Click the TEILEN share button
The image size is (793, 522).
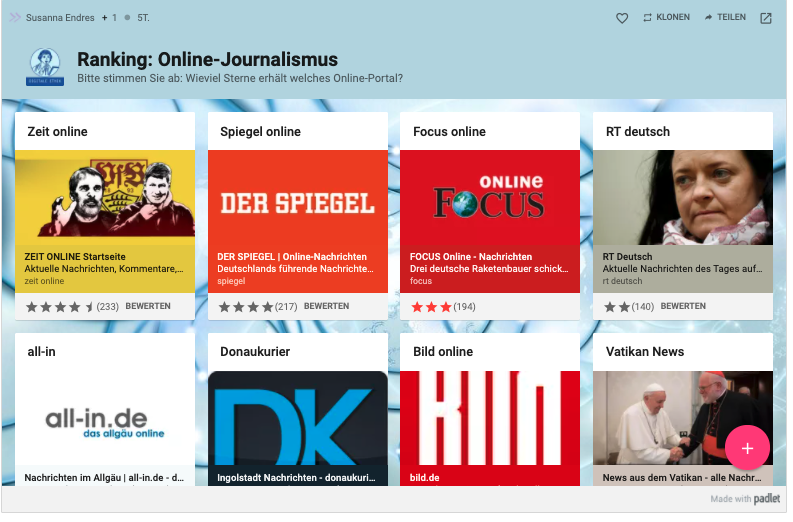725,17
